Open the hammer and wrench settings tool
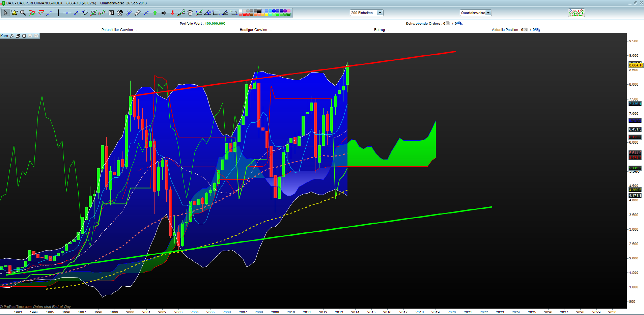644x315 pixels. [120, 13]
